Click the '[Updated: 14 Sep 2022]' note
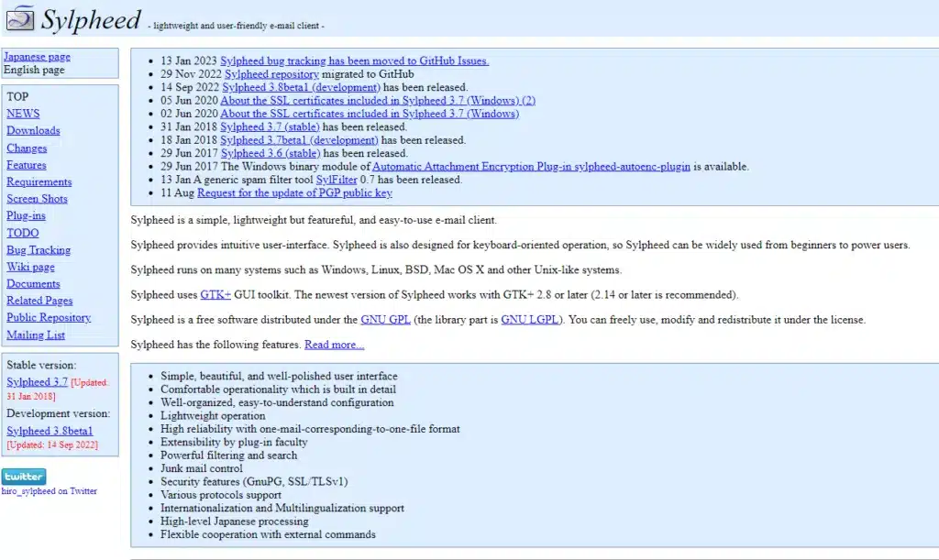 click(x=52, y=445)
